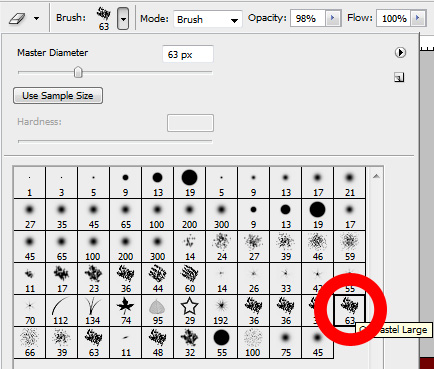Adjust the Master Diameter slider handle
434x369 pixels.
(x=78, y=72)
